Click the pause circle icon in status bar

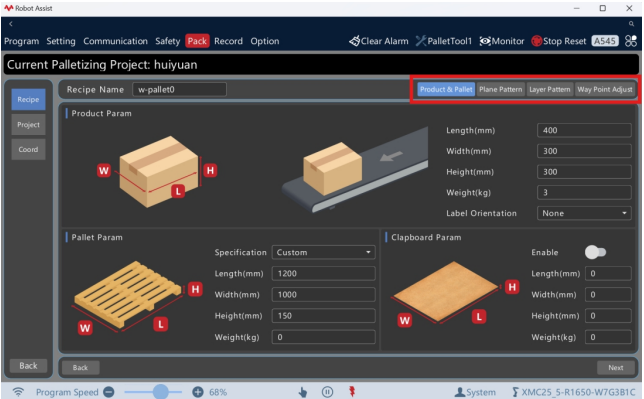(327, 392)
